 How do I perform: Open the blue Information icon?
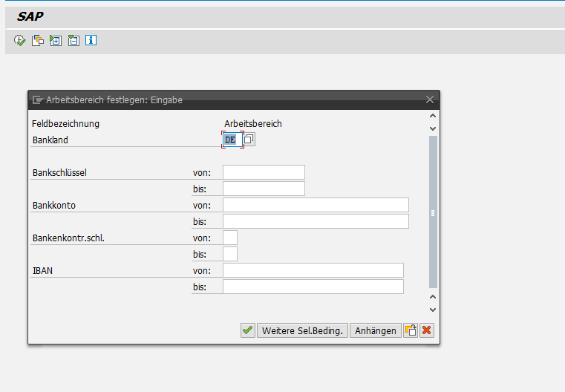(91, 40)
